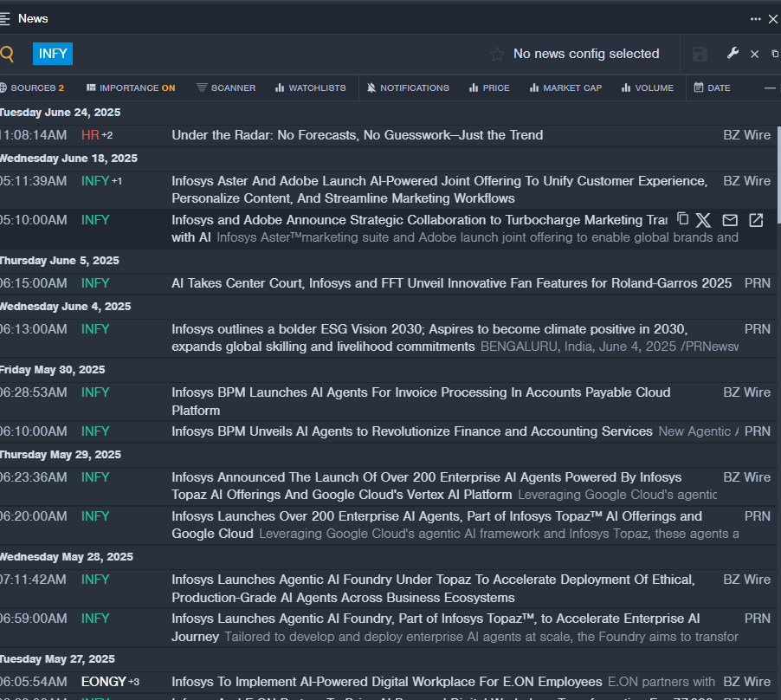This screenshot has height=700, width=781.
Task: Open the SOURCES 2 filter
Action: coord(32,87)
